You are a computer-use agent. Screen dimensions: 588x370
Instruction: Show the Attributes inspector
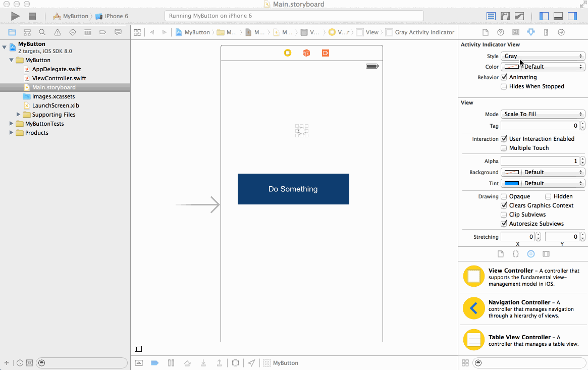coord(530,32)
